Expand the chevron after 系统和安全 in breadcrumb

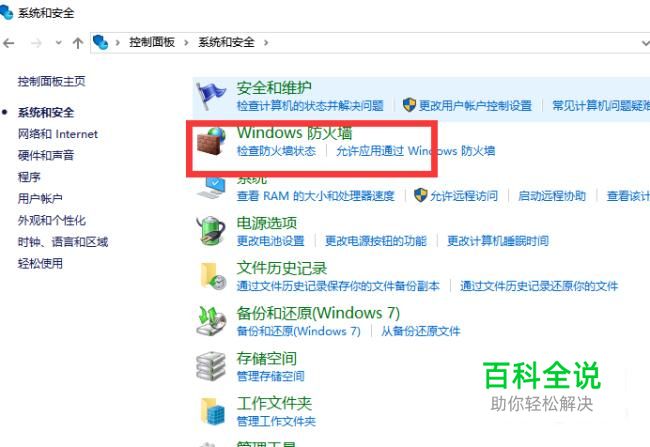click(x=266, y=42)
